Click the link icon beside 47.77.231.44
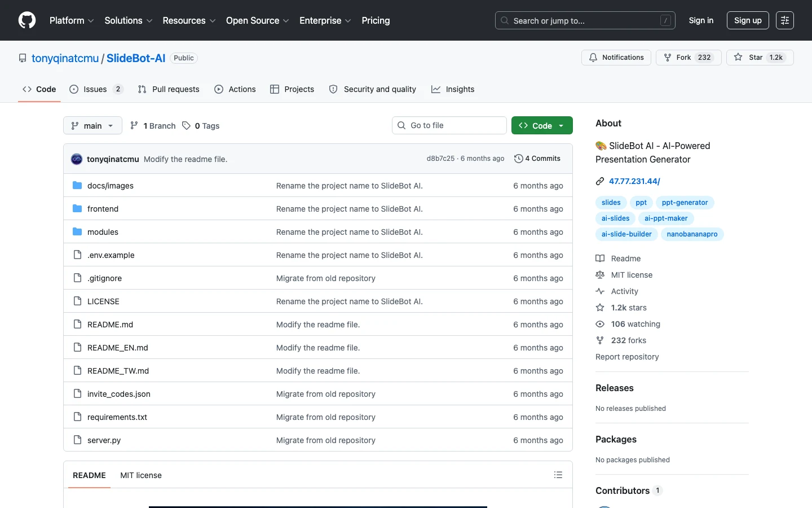Image resolution: width=812 pixels, height=508 pixels. 600,181
